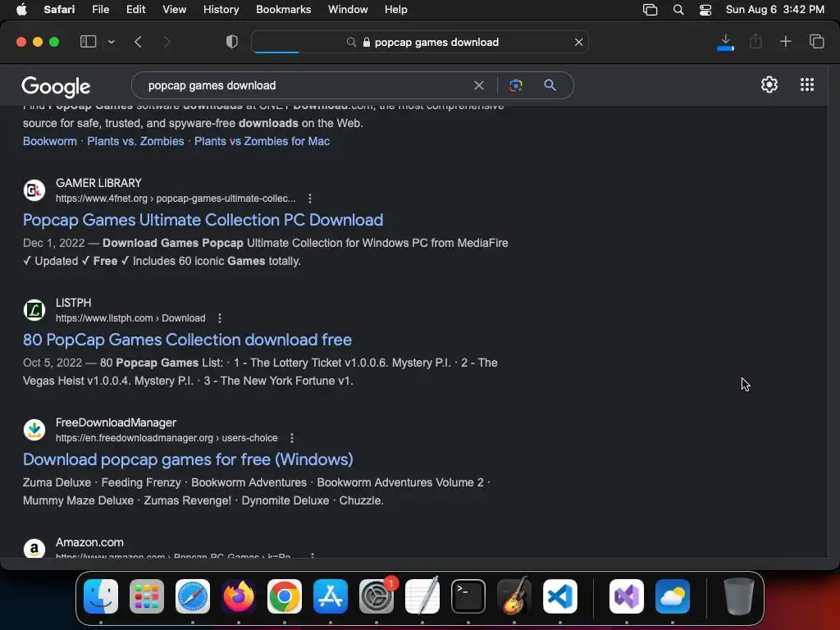The height and width of the screenshot is (630, 840).
Task: Stop loading the page
Action: [x=578, y=42]
